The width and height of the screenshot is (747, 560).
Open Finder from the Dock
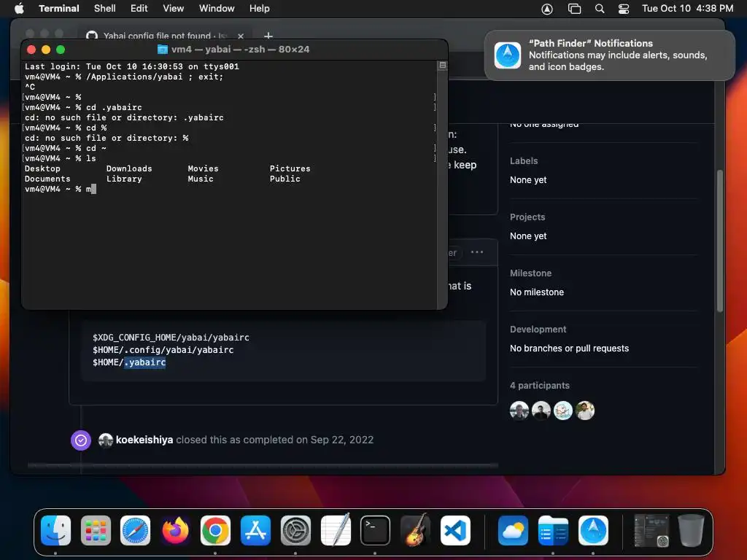pos(55,530)
